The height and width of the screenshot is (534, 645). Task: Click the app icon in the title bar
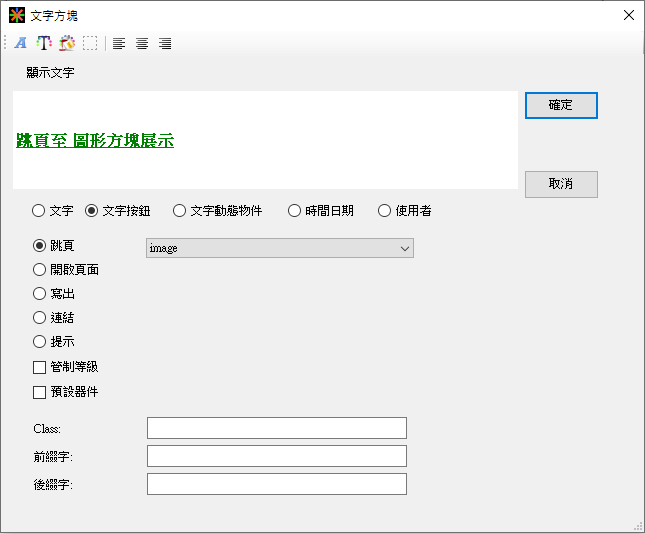coord(17,15)
